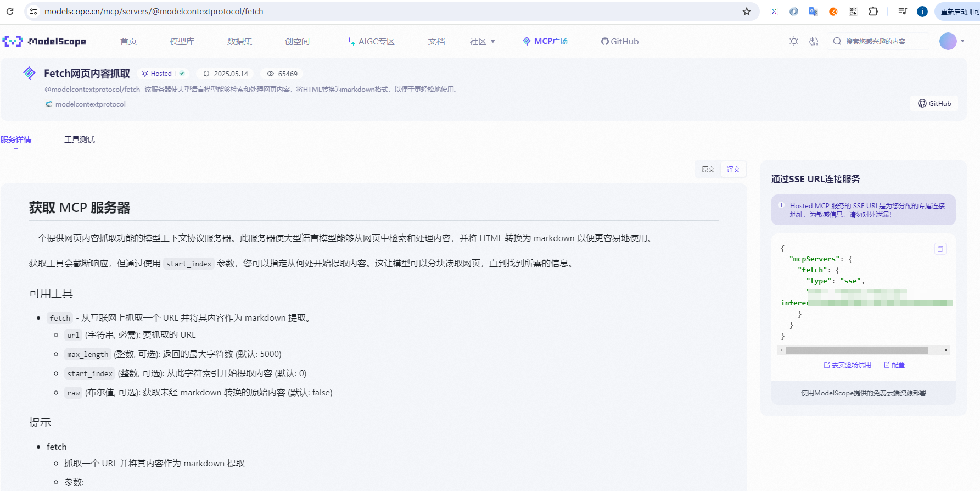Screen dimensions: 980x491
Task: Open the ModelScope user avatar
Action: pyautogui.click(x=948, y=41)
